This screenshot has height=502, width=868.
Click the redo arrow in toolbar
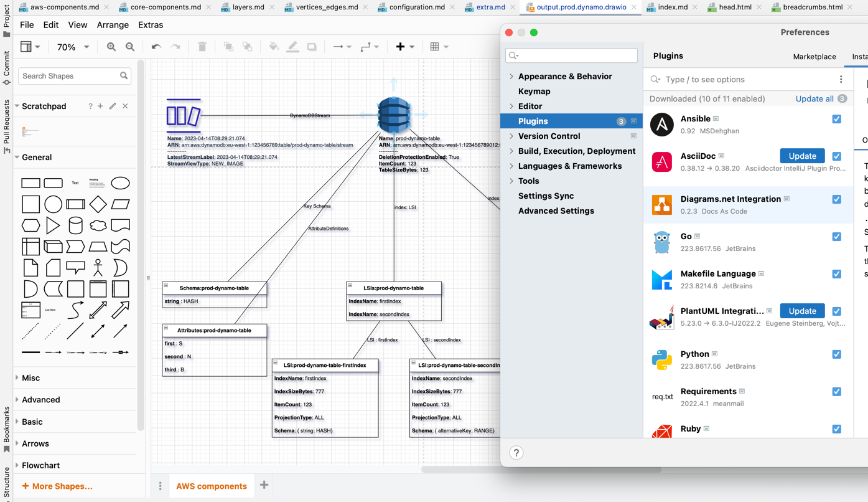pos(175,47)
